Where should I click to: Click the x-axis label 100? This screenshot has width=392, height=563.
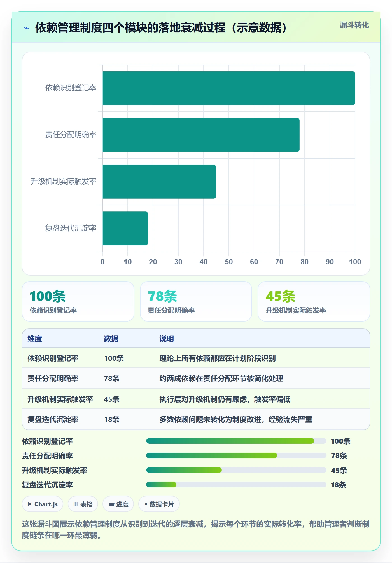point(355,262)
